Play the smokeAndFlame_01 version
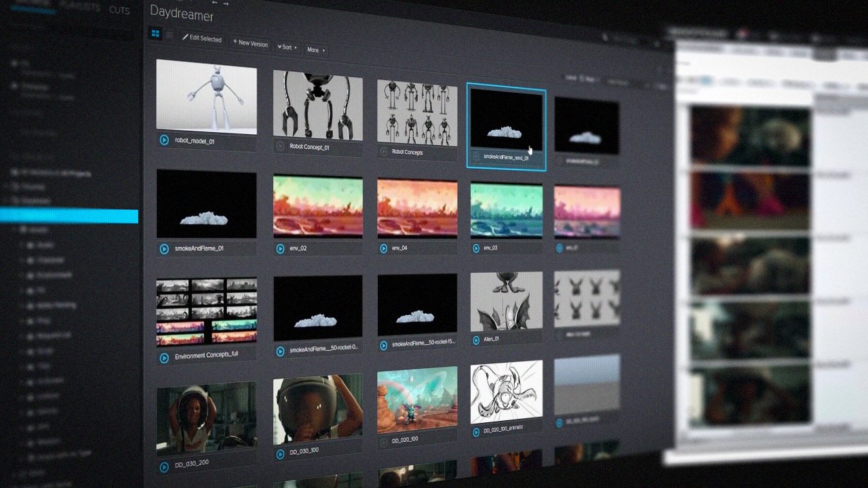This screenshot has width=868, height=488. pos(163,248)
